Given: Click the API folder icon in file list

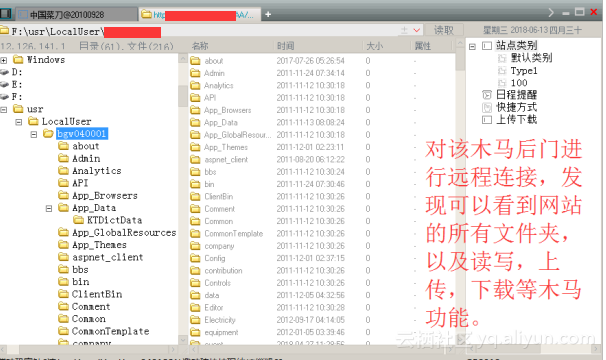Looking at the screenshot, I should pyautogui.click(x=195, y=98).
